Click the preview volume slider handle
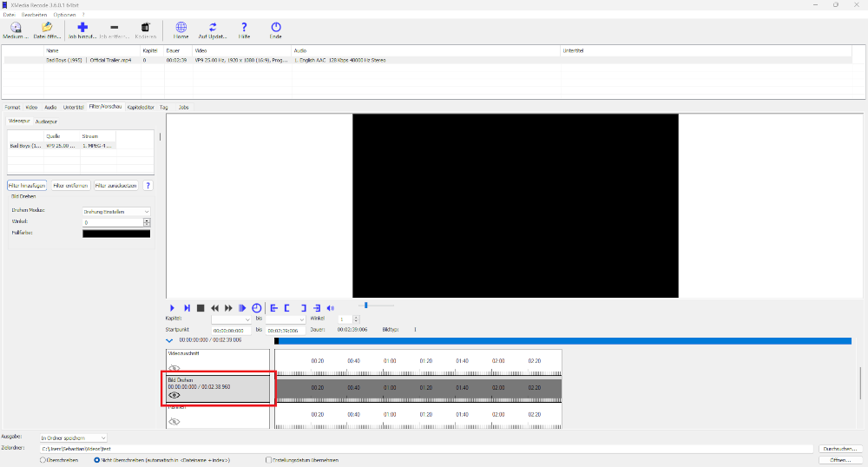This screenshot has height=467, width=868. point(366,305)
